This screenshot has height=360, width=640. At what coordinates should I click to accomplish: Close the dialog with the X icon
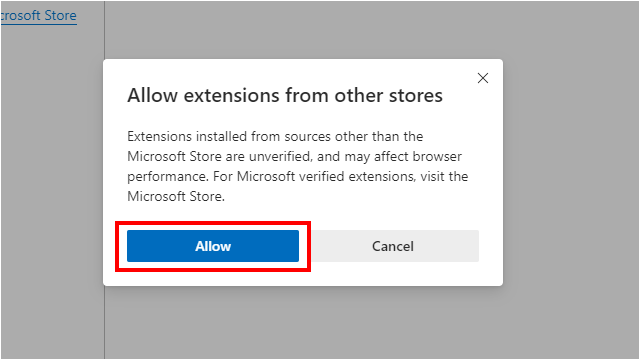coord(483,78)
